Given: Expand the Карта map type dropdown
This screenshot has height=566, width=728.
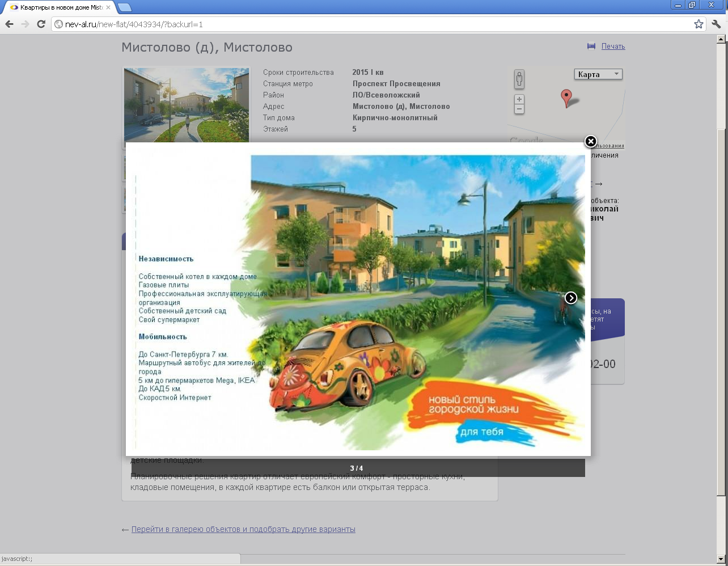Looking at the screenshot, I should click(x=598, y=74).
